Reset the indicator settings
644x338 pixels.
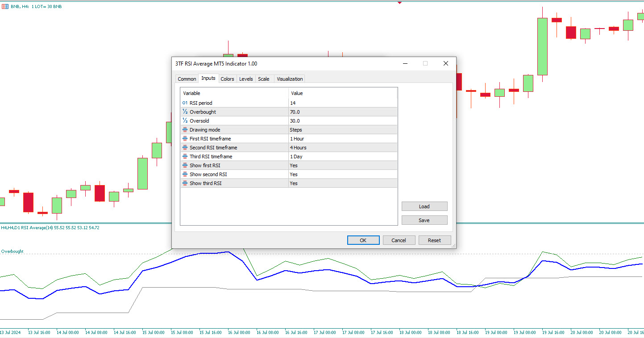434,240
